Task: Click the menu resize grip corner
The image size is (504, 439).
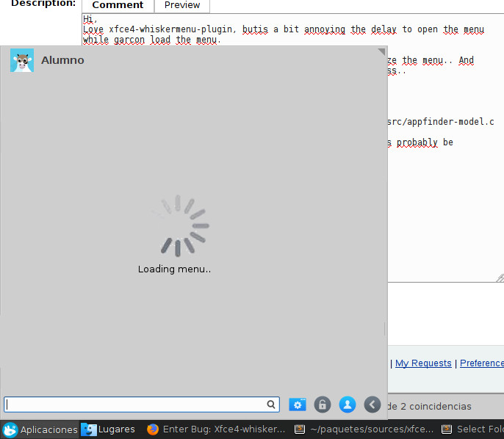Action: [x=382, y=52]
